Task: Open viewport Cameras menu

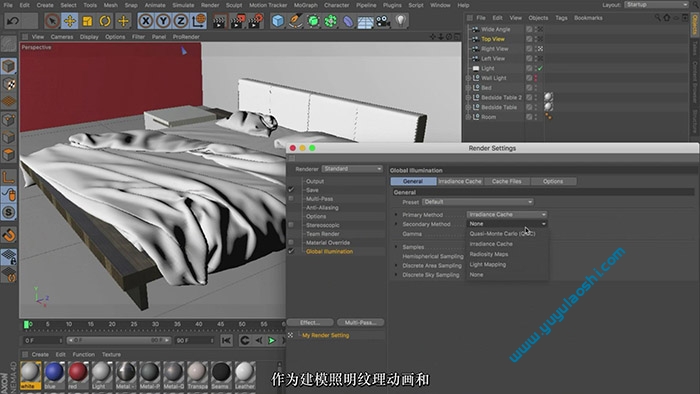Action: coord(62,37)
